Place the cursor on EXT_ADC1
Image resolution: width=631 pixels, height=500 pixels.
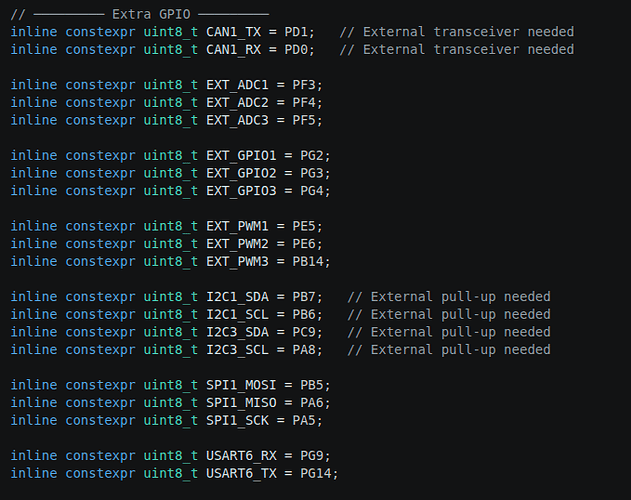tap(237, 85)
